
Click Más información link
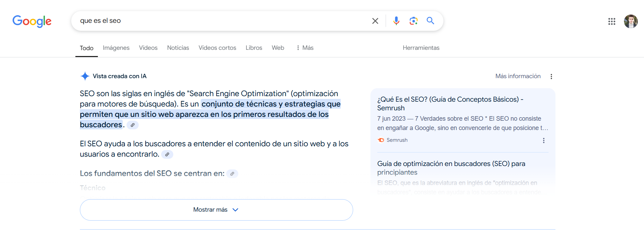pyautogui.click(x=518, y=76)
